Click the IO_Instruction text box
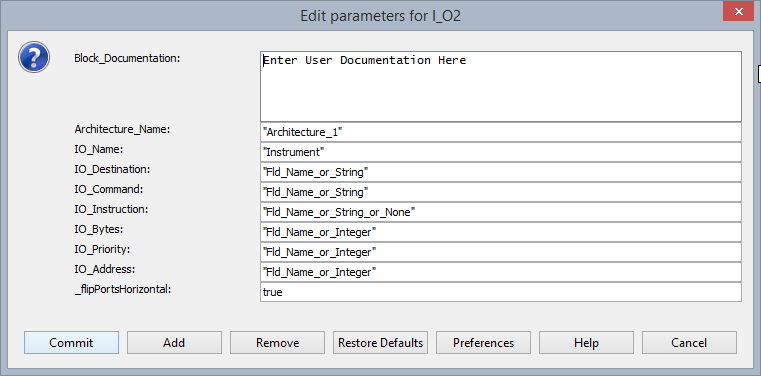The height and width of the screenshot is (376, 761). [x=501, y=212]
